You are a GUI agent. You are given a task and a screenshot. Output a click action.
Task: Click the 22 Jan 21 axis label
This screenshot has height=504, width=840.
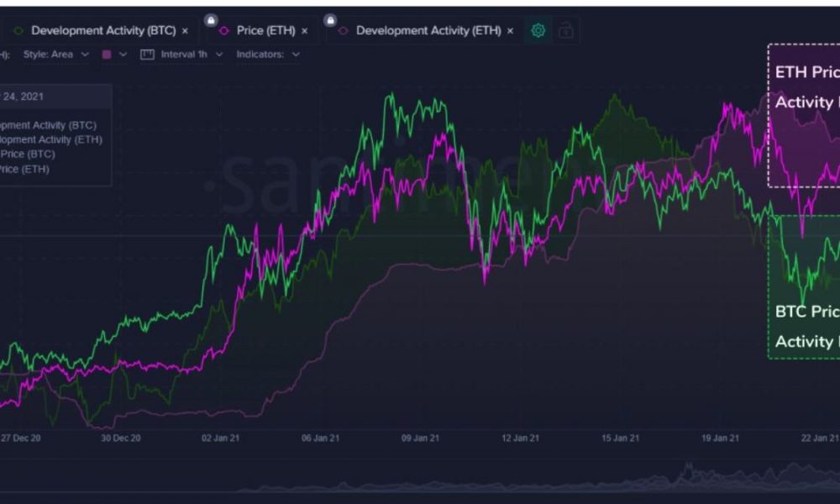pyautogui.click(x=820, y=438)
